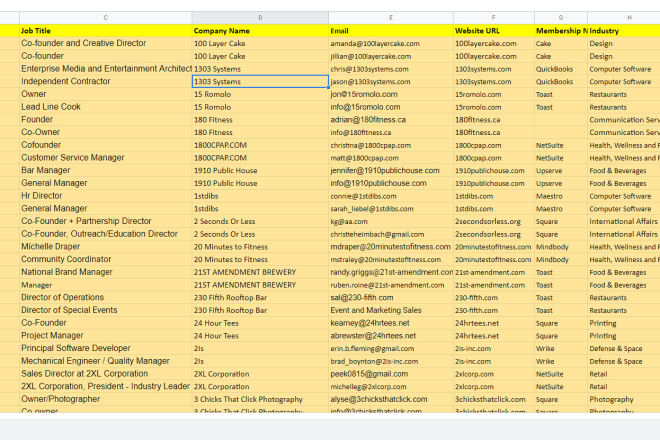Select matt@1800cpap.com cell

(x=391, y=157)
